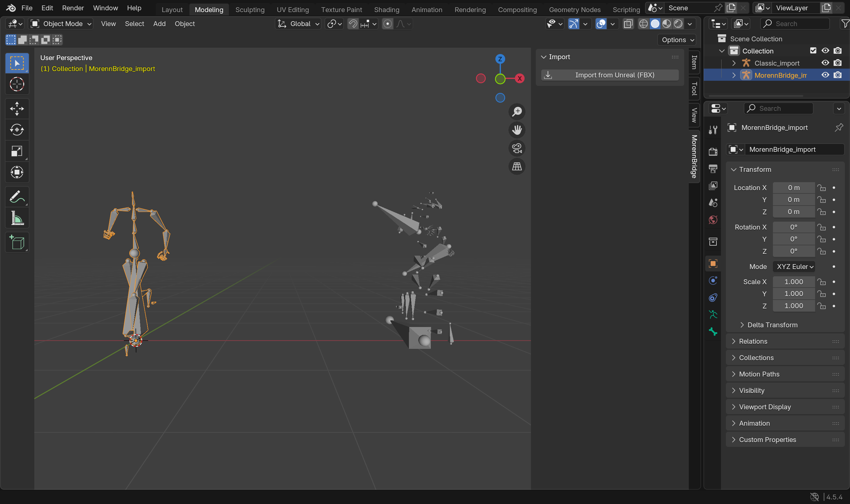Click the pan view hand icon

pyautogui.click(x=517, y=130)
